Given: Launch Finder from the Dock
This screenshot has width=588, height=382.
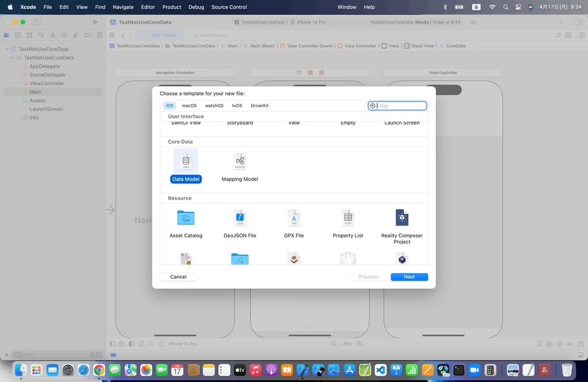Looking at the screenshot, I should (21, 370).
